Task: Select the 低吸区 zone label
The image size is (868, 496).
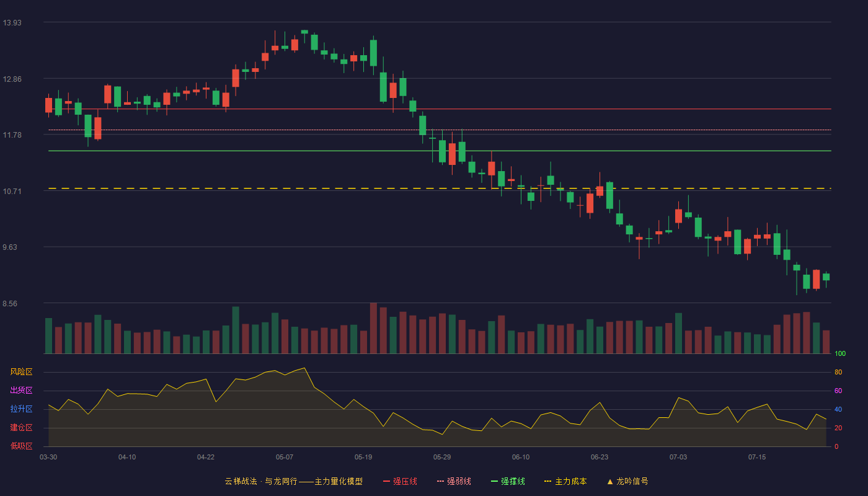Action: click(21, 445)
